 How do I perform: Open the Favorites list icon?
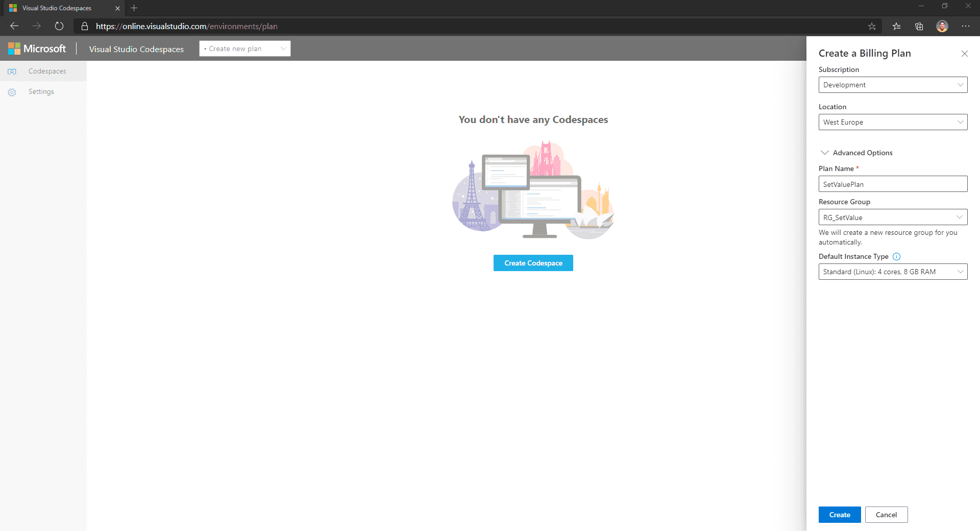coord(896,27)
